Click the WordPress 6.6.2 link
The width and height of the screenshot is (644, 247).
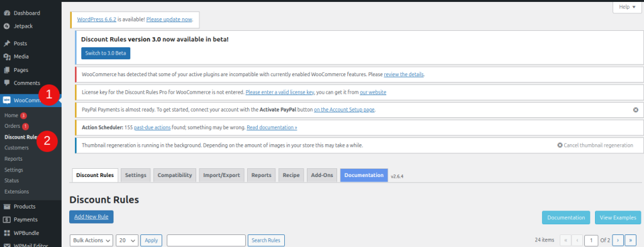click(96, 20)
